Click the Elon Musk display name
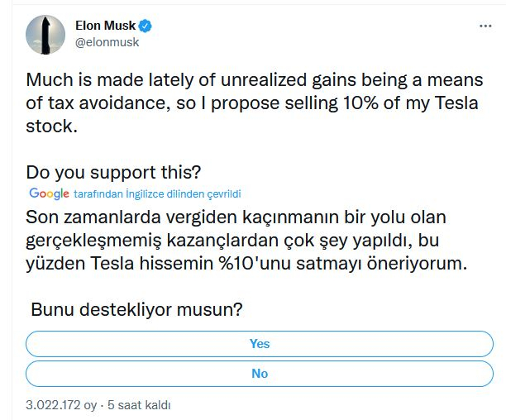Screen dimensions: 506x420 point(105,25)
